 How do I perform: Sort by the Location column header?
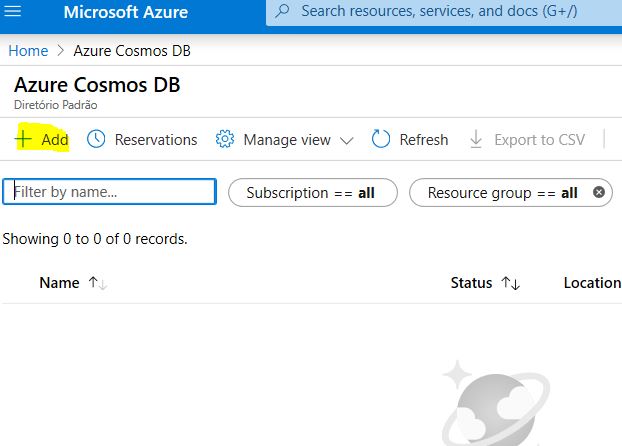pos(593,283)
